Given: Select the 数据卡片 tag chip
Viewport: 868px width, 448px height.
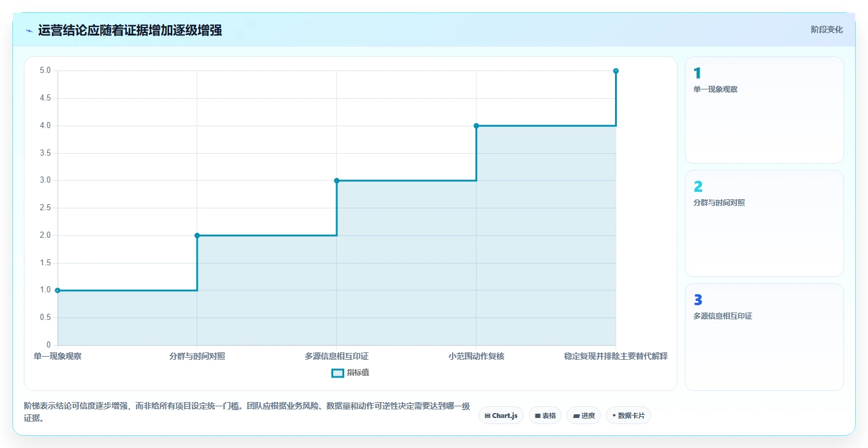Looking at the screenshot, I should click(628, 416).
